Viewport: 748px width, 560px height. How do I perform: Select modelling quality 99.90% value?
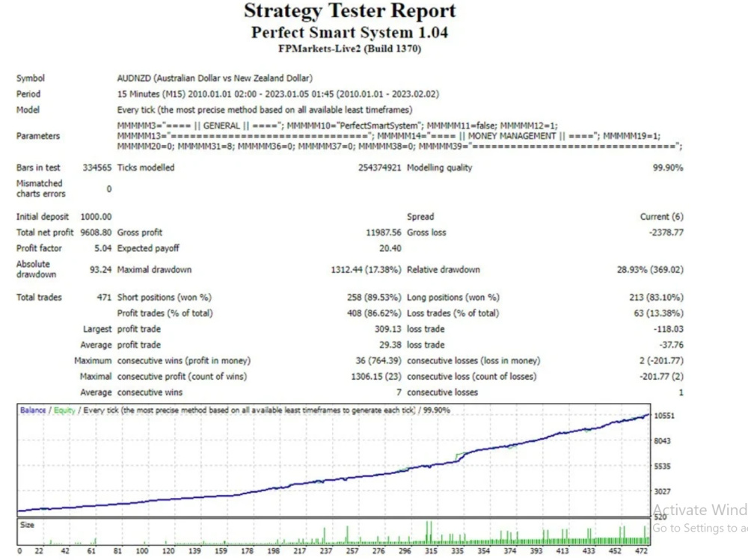(x=668, y=167)
